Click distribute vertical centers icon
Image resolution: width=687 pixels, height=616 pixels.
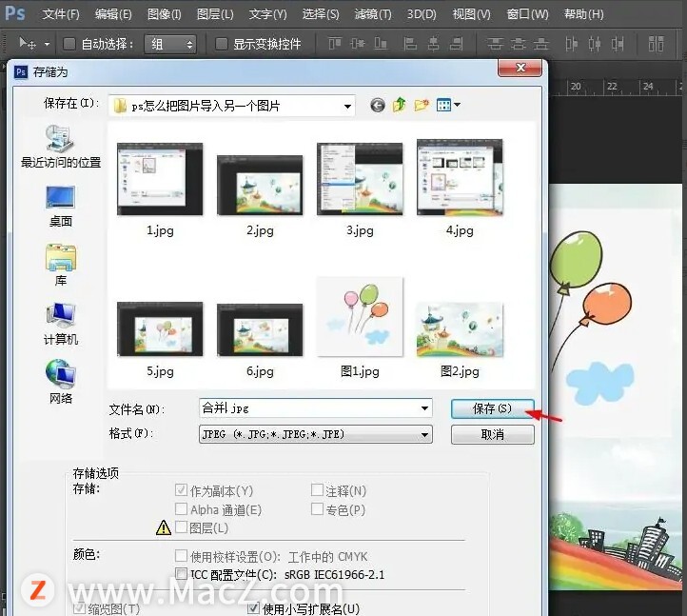[x=519, y=44]
